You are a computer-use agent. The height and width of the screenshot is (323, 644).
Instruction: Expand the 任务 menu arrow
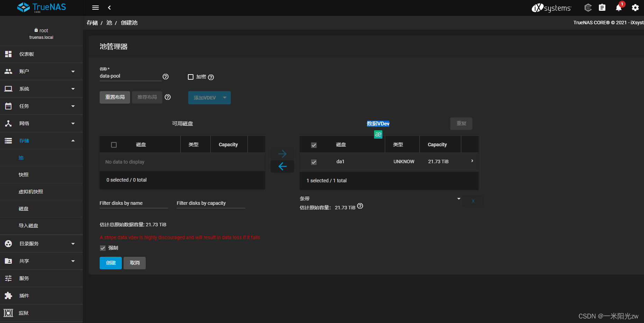click(x=73, y=106)
